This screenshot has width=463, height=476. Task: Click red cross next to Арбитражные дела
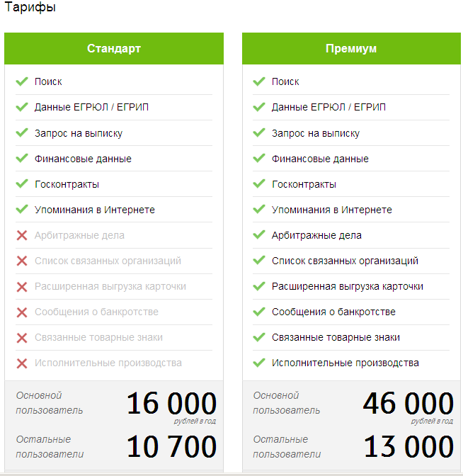[22, 235]
